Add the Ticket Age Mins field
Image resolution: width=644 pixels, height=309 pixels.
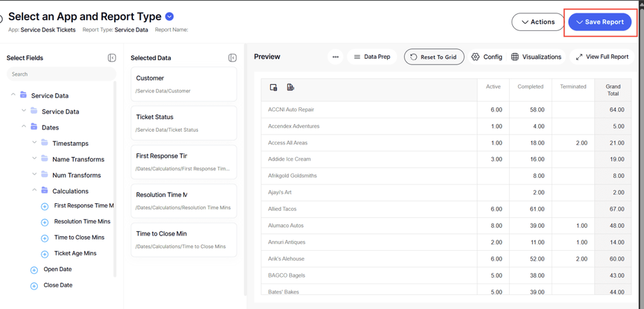[x=45, y=254]
